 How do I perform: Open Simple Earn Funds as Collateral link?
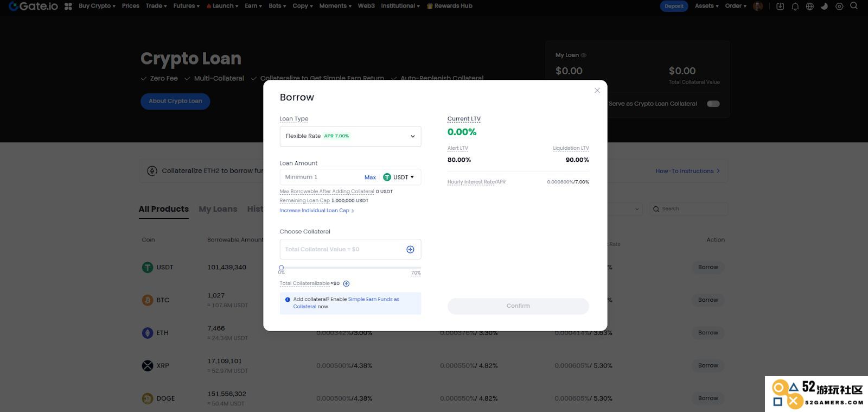(346, 303)
